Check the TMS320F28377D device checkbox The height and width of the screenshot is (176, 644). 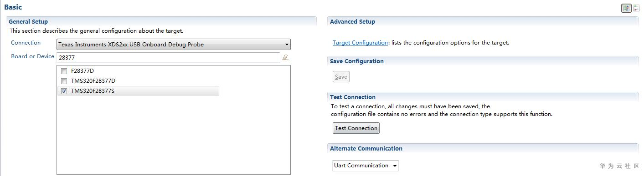(x=64, y=81)
